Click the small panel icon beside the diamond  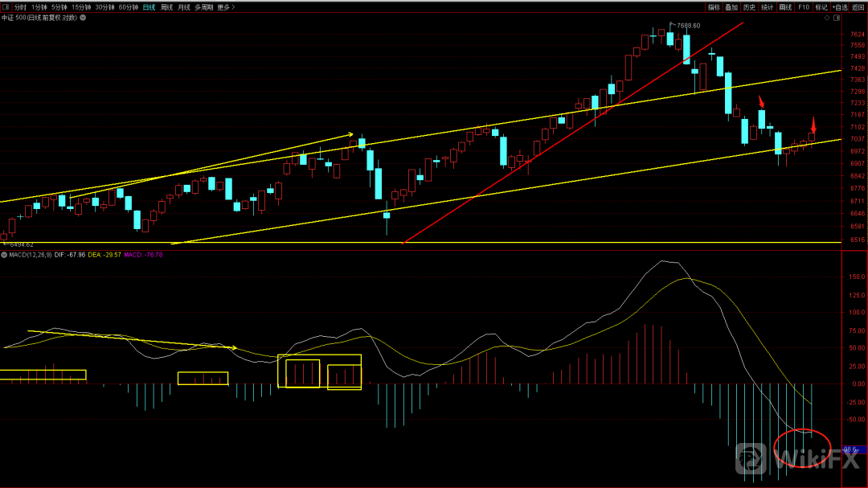click(x=837, y=18)
